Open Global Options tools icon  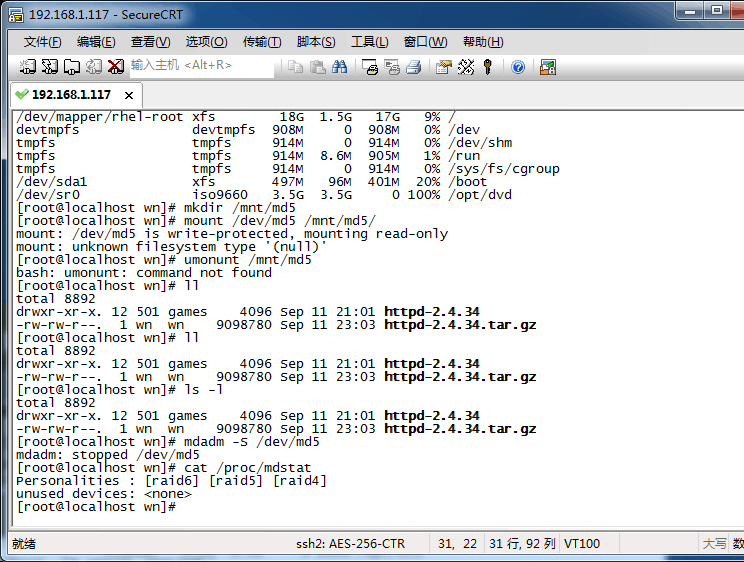click(x=466, y=67)
